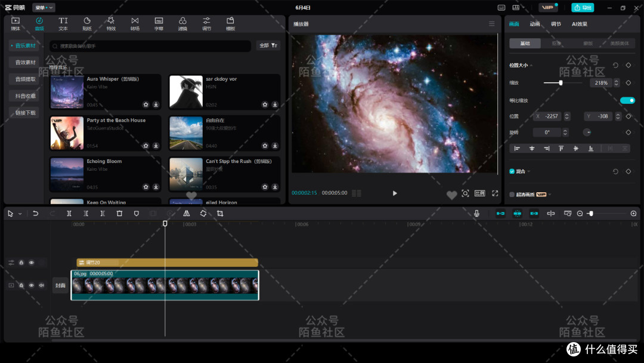The width and height of the screenshot is (644, 363).
Task: Uncheck the 混合 blend checkbox
Action: pyautogui.click(x=512, y=171)
